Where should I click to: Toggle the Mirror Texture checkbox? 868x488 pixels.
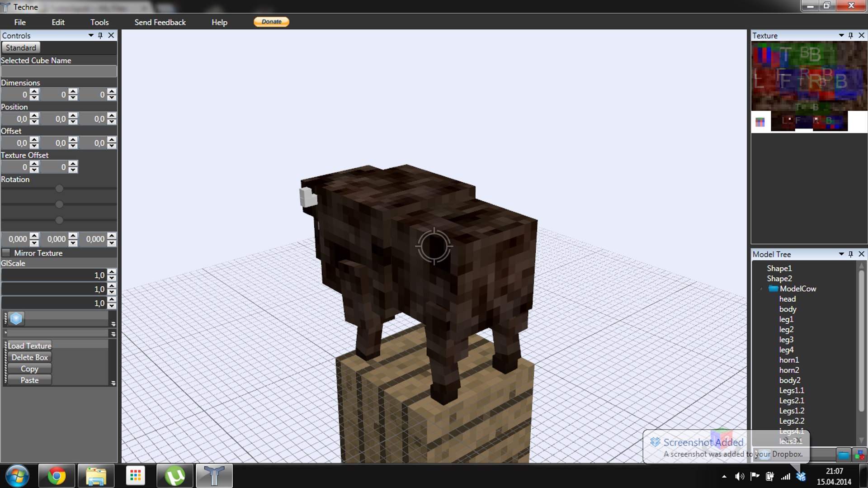[6, 253]
